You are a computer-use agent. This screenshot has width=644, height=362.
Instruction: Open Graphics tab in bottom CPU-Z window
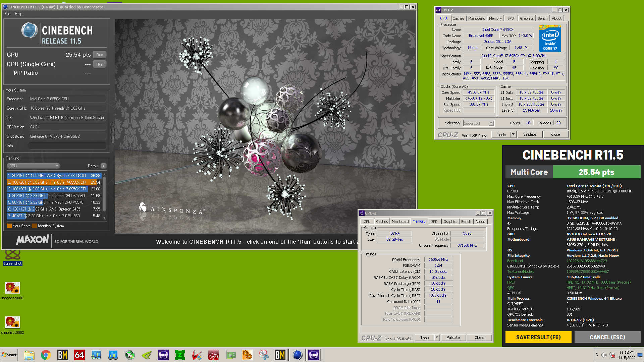pos(450,222)
